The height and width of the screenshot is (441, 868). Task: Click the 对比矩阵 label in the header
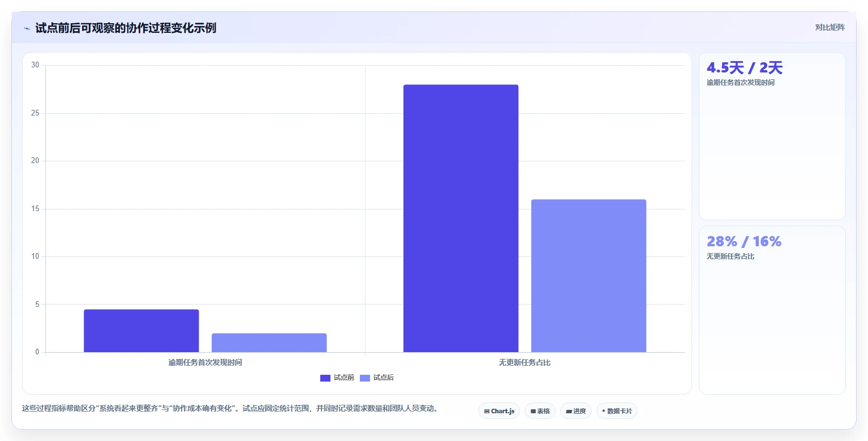830,28
